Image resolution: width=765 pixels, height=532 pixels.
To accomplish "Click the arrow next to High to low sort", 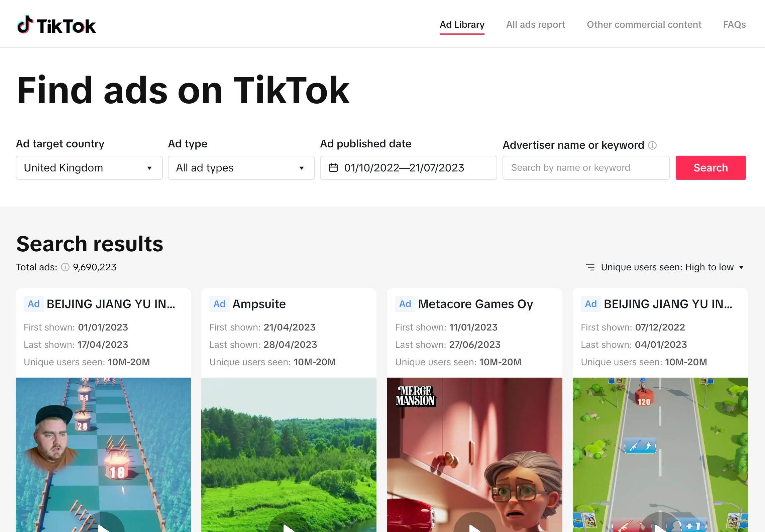I will [741, 267].
